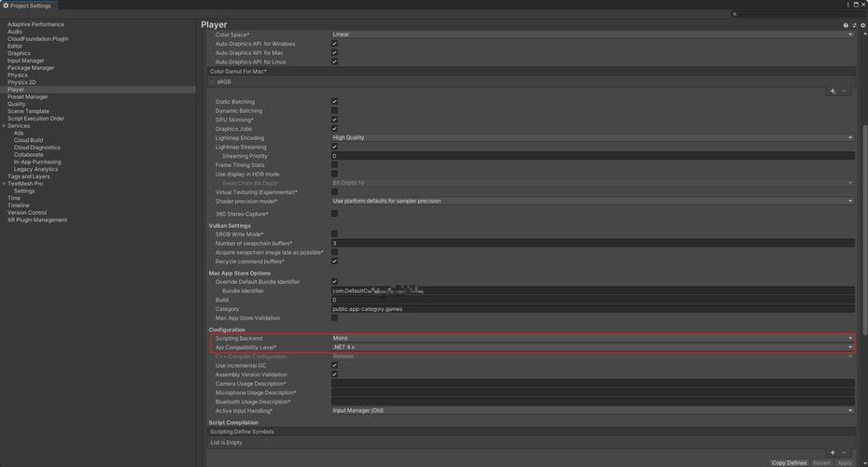Click the Number of swapchain buffers field
Image resolution: width=868 pixels, height=467 pixels.
click(593, 243)
